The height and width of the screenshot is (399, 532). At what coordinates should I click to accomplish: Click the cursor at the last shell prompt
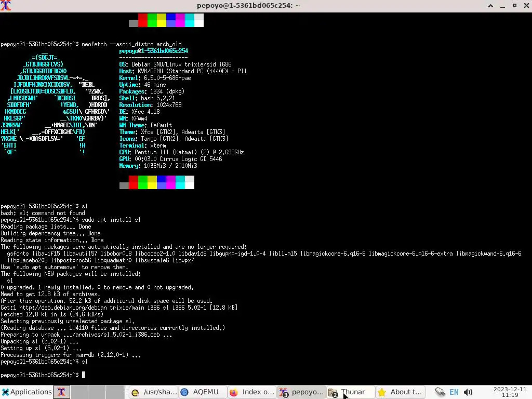(x=84, y=375)
